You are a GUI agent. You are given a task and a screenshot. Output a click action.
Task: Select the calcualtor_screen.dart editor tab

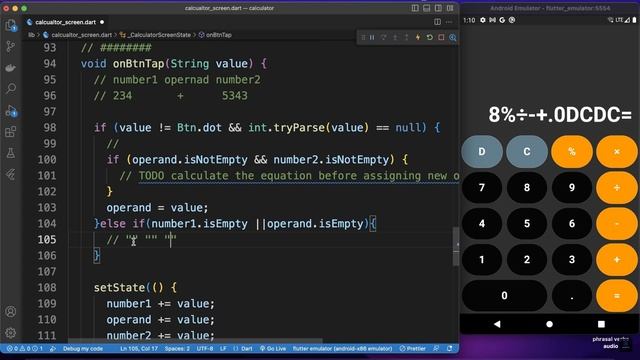(x=66, y=22)
